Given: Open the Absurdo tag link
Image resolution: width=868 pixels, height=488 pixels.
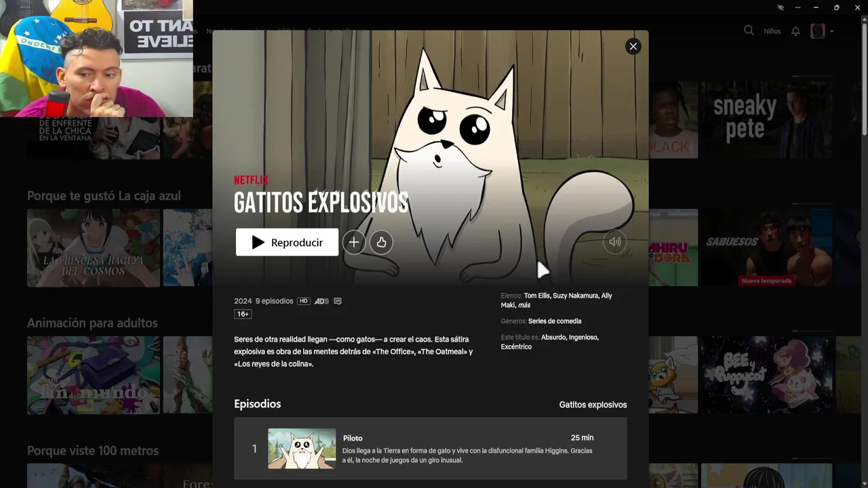Looking at the screenshot, I should click(x=553, y=337).
